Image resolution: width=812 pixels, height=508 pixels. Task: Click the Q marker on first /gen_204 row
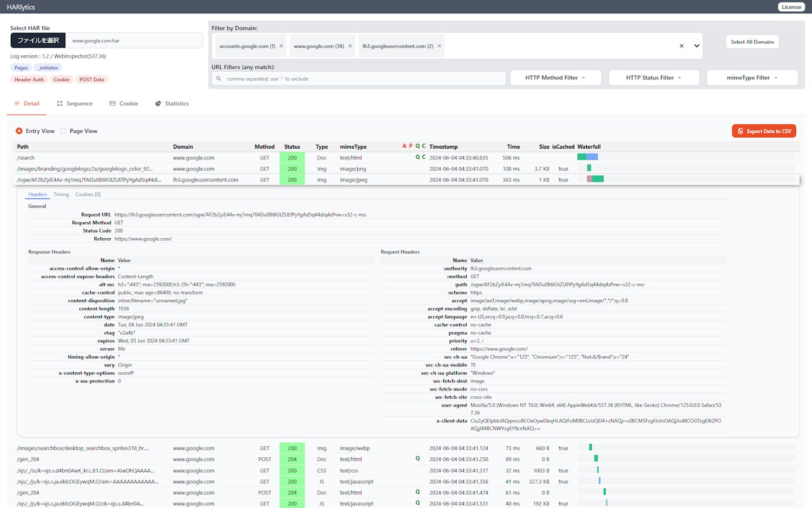click(x=417, y=459)
